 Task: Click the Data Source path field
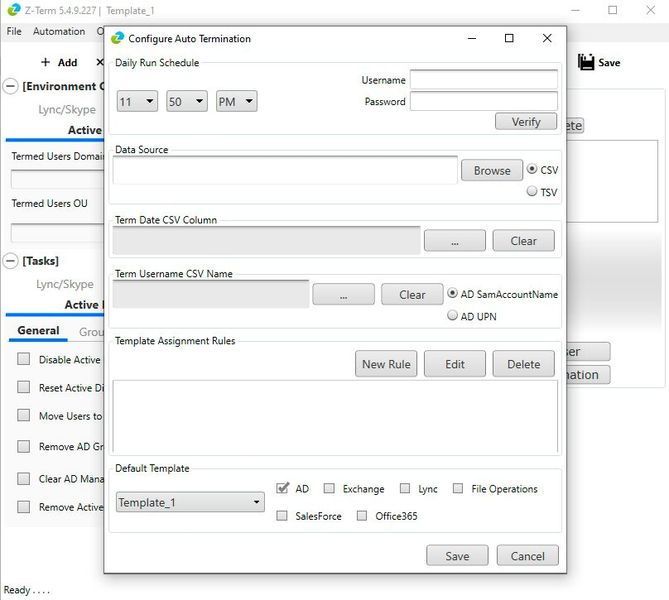coord(285,170)
